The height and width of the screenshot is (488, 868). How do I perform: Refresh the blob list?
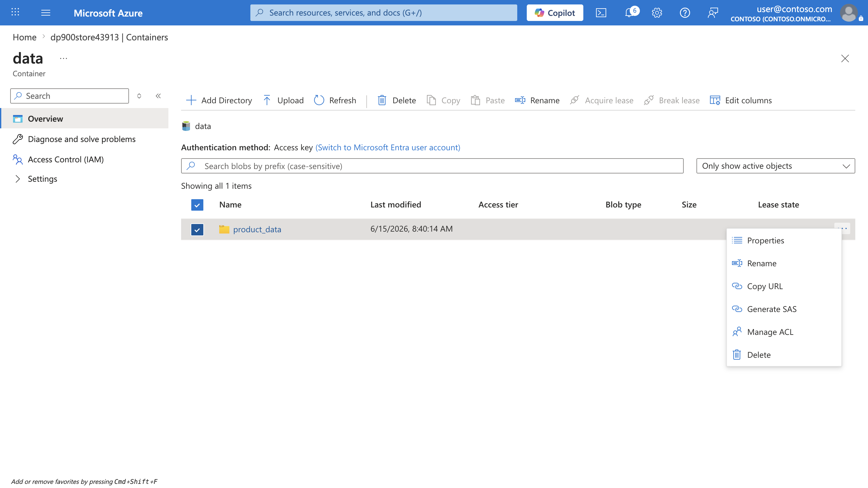[335, 100]
